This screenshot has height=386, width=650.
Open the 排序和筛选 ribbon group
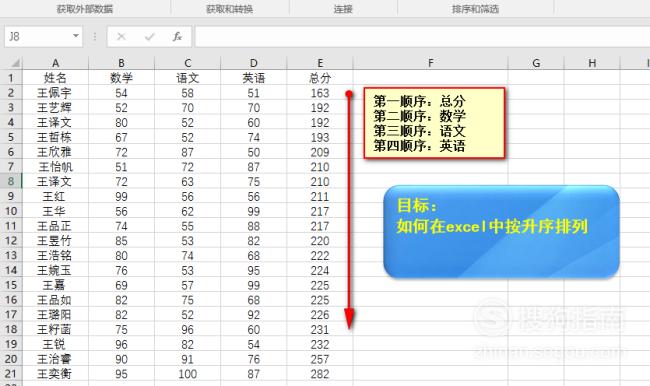point(475,9)
